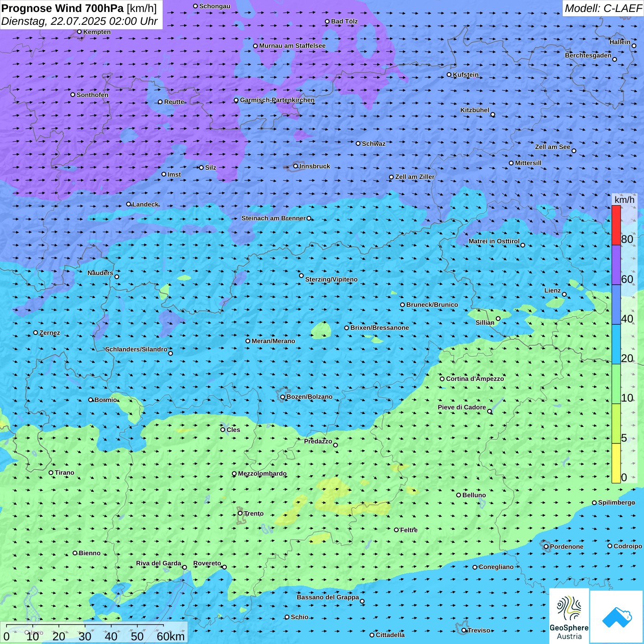644x644 pixels.
Task: Click the 'Sillian' label
Action: 485,322
